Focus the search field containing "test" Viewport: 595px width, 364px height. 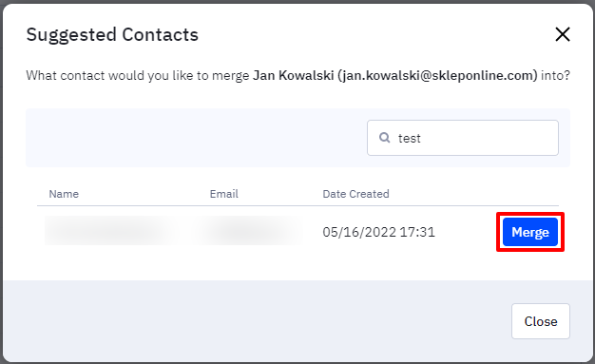(463, 138)
